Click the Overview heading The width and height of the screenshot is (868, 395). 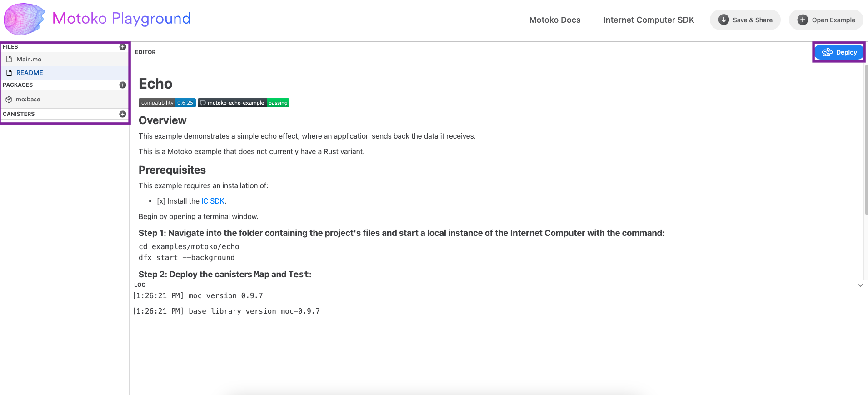click(x=163, y=120)
